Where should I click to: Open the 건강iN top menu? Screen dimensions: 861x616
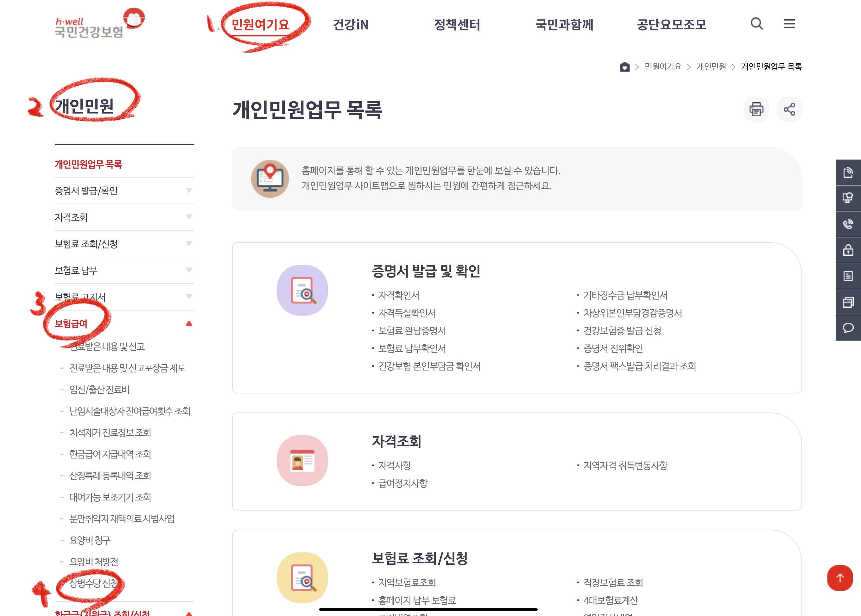[351, 25]
